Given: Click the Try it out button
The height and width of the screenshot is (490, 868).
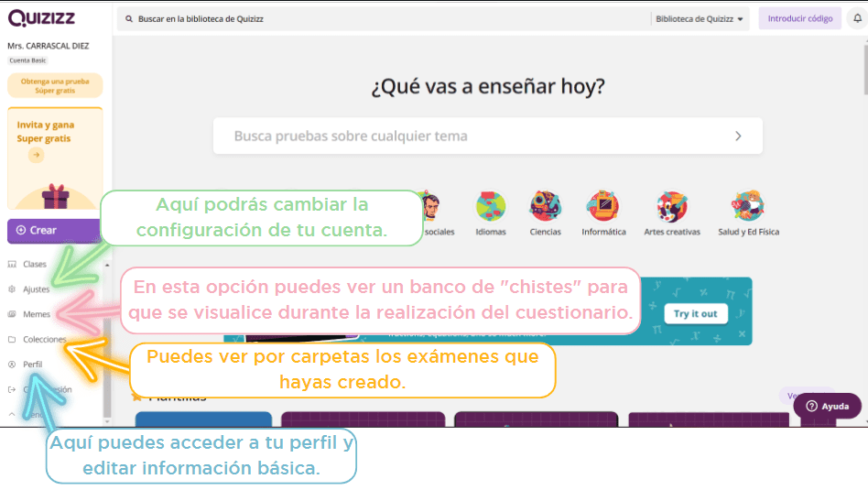Looking at the screenshot, I should point(696,314).
